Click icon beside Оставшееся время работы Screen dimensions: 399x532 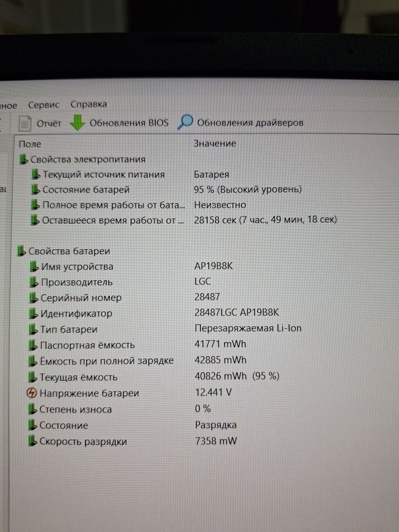[34, 221]
